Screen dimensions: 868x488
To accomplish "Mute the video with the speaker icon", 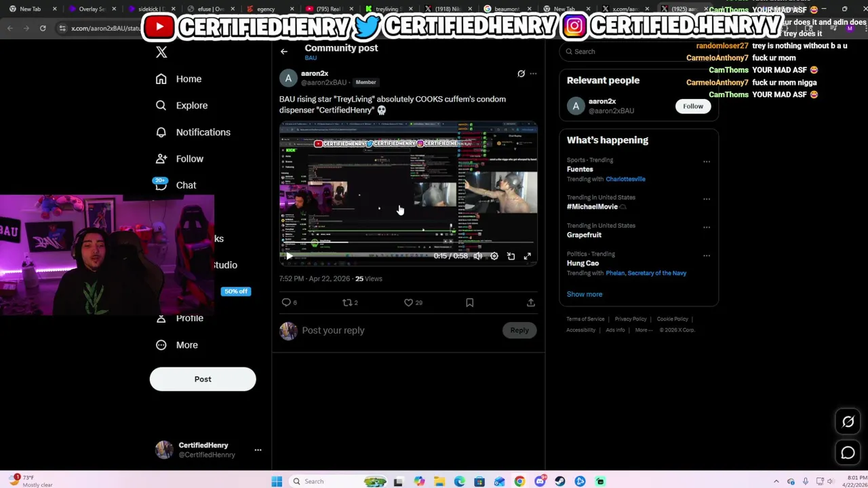I will tap(478, 256).
